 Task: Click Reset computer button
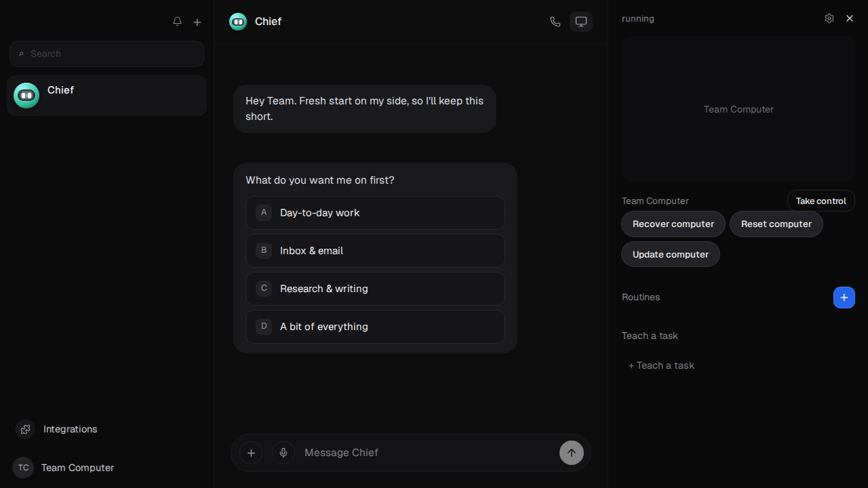pos(776,224)
